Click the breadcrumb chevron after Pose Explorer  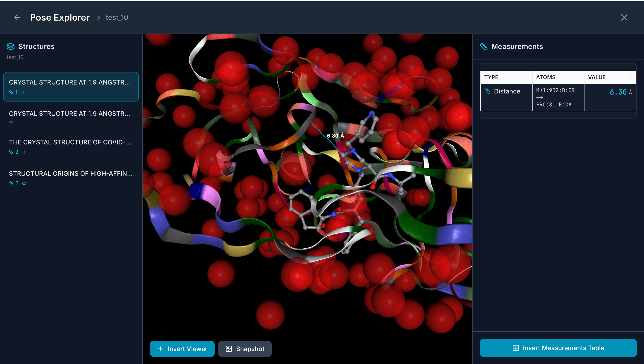coord(99,18)
